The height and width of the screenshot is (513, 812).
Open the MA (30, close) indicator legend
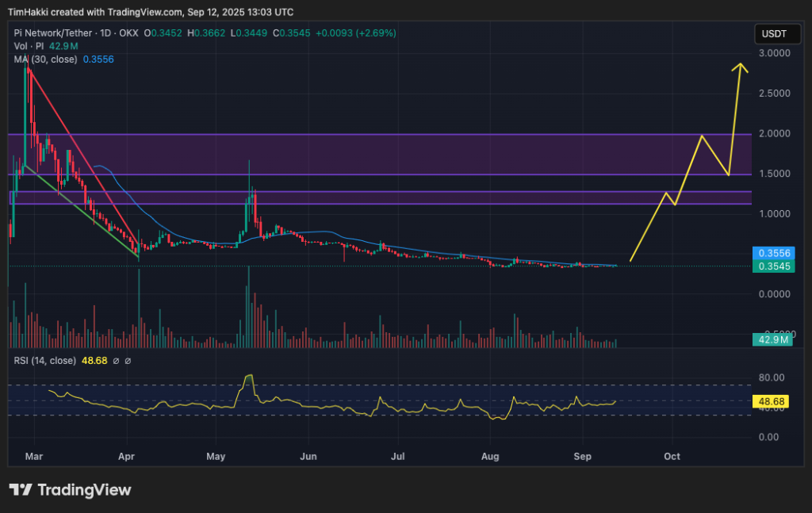coord(46,59)
